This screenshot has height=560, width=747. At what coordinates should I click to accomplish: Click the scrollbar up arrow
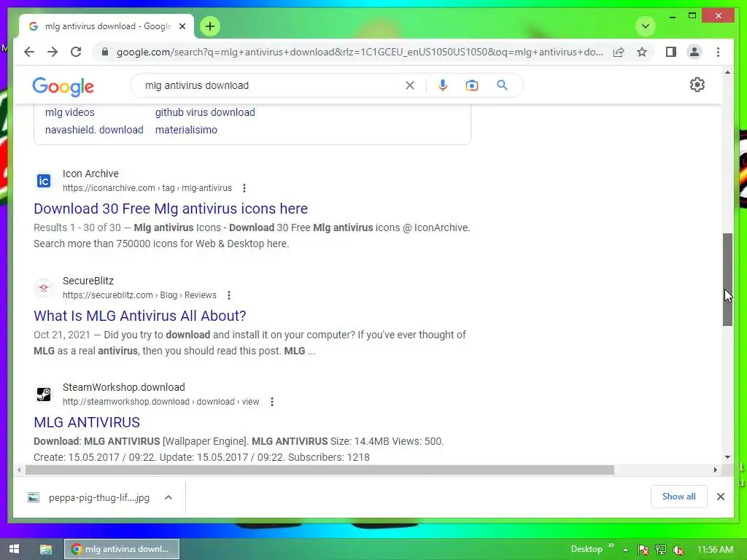point(727,72)
